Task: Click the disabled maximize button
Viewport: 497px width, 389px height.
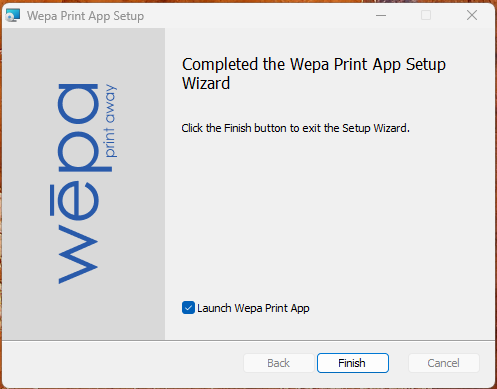Action: 426,15
